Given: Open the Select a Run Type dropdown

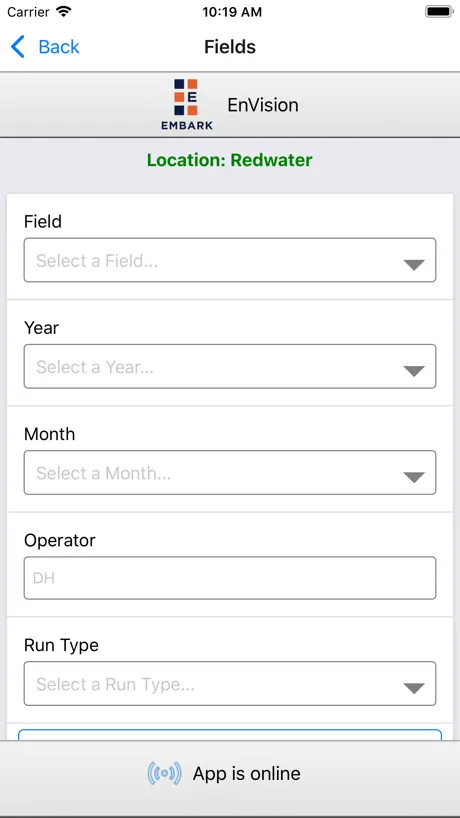Looking at the screenshot, I should 230,683.
